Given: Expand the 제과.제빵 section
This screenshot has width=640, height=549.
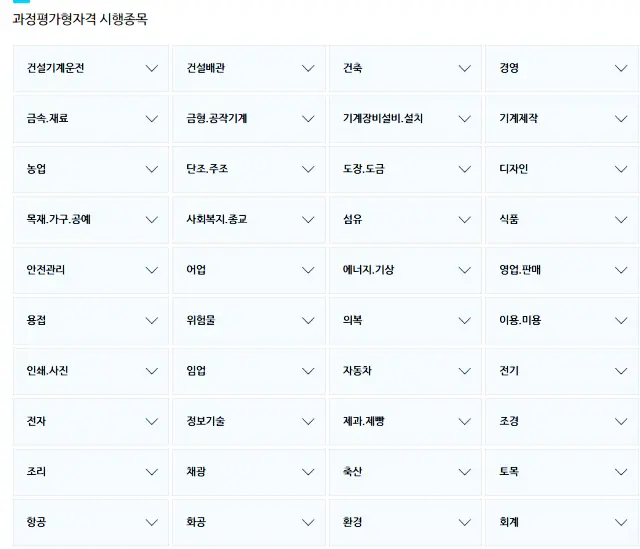Looking at the screenshot, I should [x=405, y=421].
